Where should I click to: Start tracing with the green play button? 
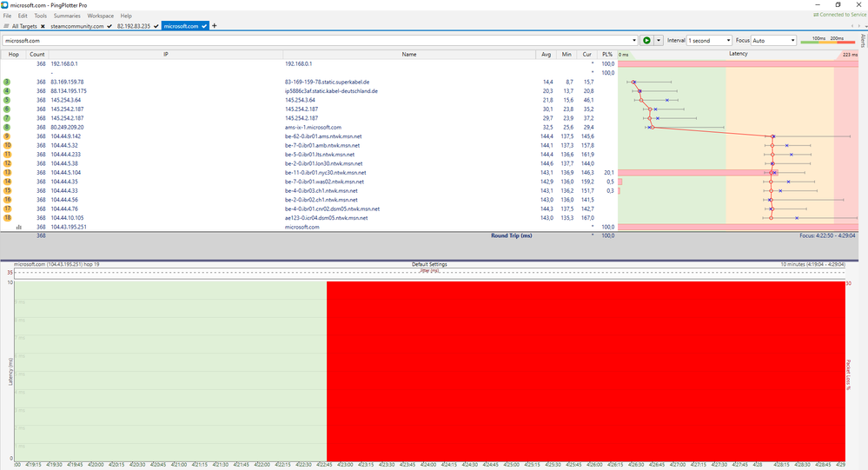[x=646, y=41]
